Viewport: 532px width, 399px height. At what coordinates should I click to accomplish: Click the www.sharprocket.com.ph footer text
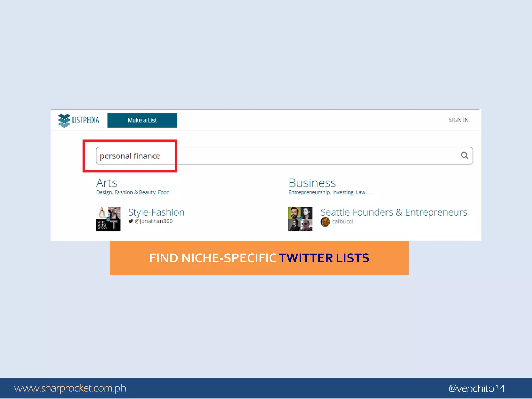pyautogui.click(x=70, y=388)
